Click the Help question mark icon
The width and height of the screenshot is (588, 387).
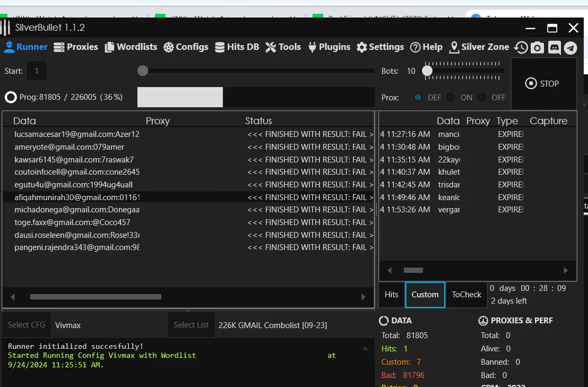pyautogui.click(x=415, y=47)
